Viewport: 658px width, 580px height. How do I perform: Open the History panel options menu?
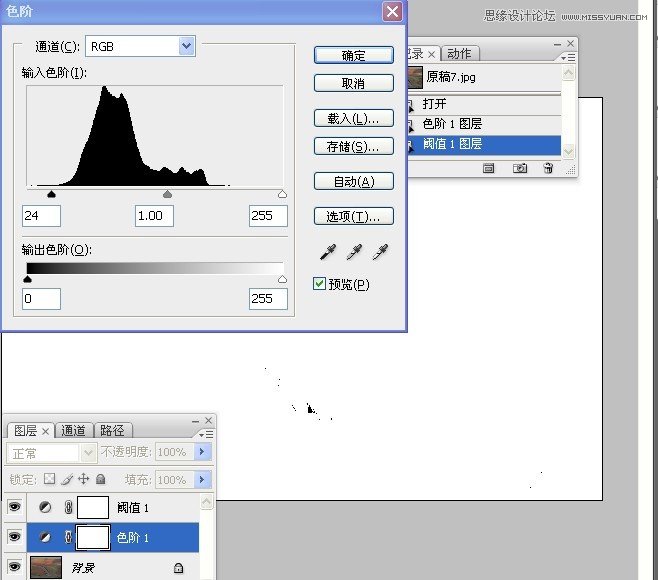click(568, 57)
